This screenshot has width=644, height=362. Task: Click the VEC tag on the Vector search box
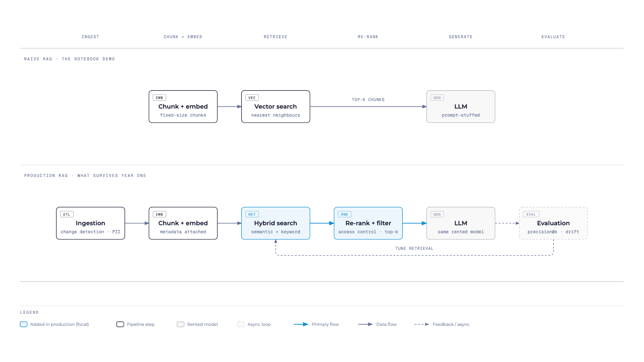pos(252,98)
